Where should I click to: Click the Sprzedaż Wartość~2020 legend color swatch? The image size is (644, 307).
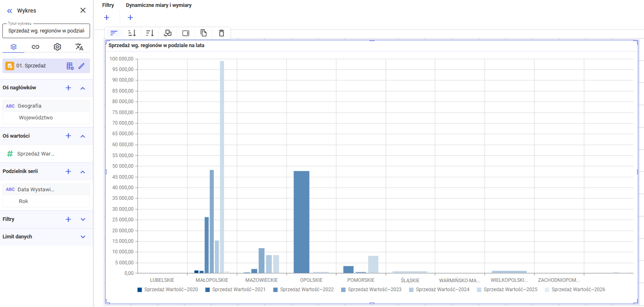pyautogui.click(x=140, y=290)
